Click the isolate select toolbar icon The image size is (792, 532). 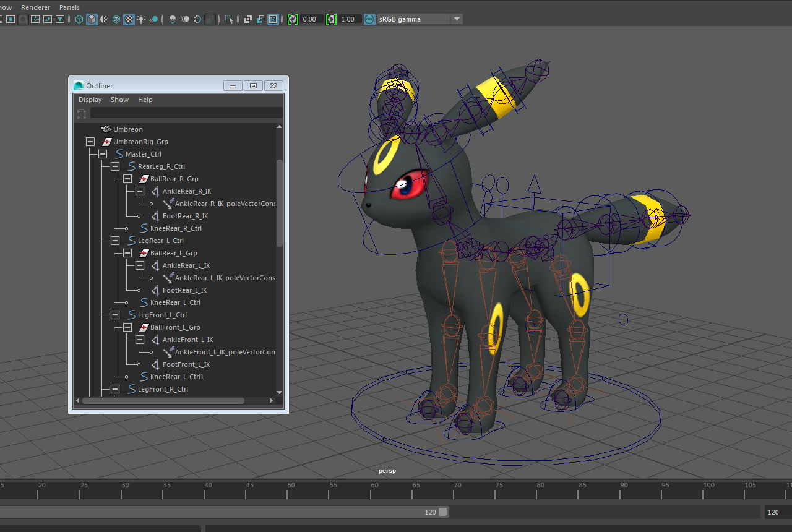pyautogui.click(x=229, y=19)
